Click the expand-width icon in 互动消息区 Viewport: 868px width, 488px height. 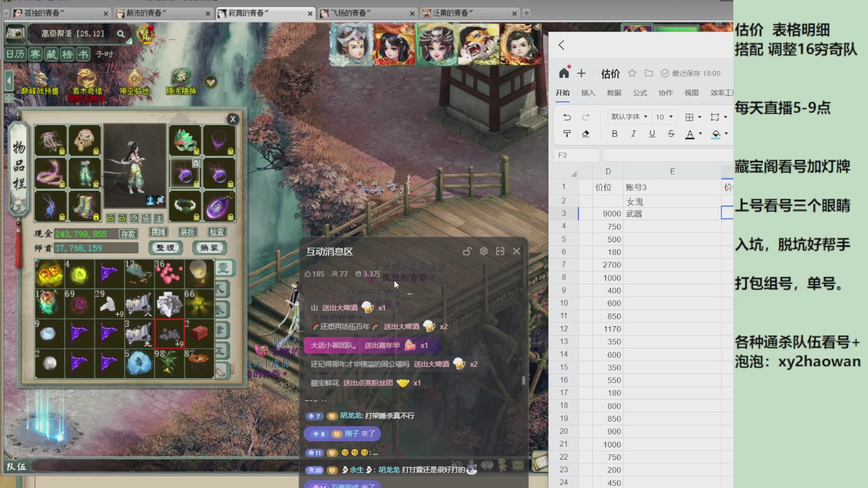500,251
